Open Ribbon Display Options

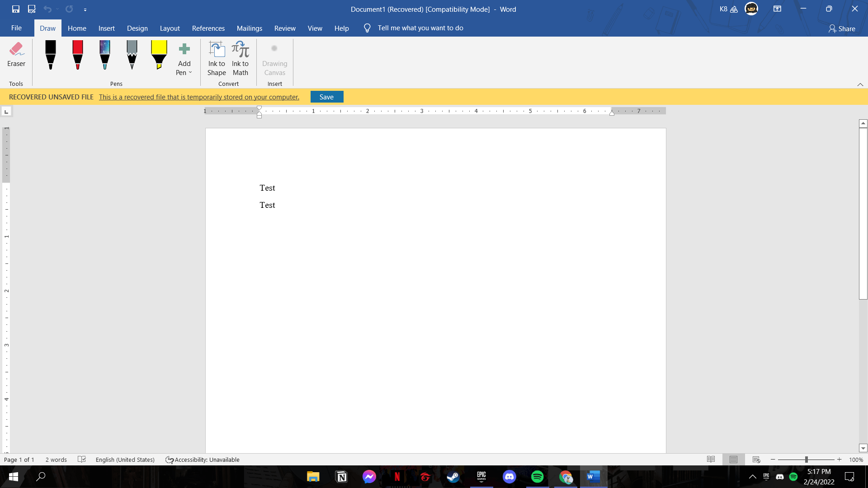pos(778,9)
